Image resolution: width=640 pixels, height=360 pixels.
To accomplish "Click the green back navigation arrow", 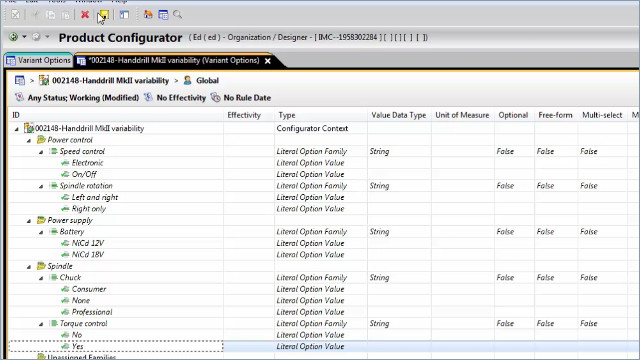I will 13,37.
